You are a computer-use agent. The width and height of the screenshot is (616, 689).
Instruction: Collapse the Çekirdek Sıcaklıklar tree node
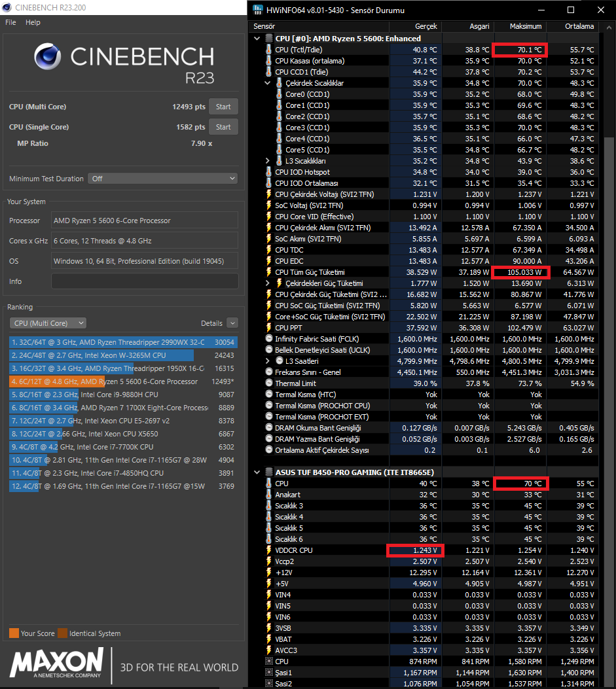(x=268, y=82)
